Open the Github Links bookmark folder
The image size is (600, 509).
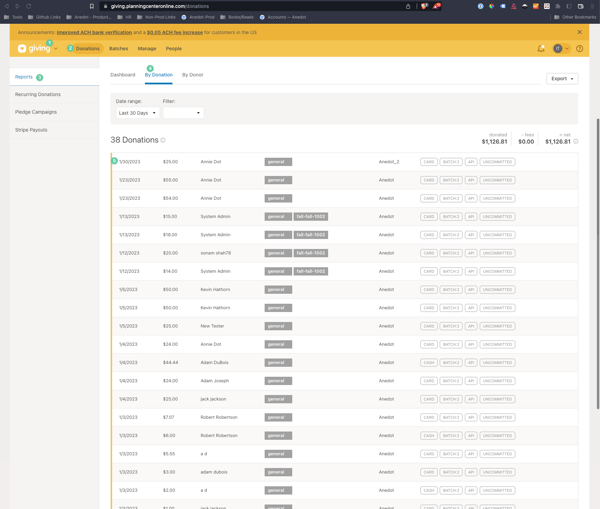coord(44,17)
